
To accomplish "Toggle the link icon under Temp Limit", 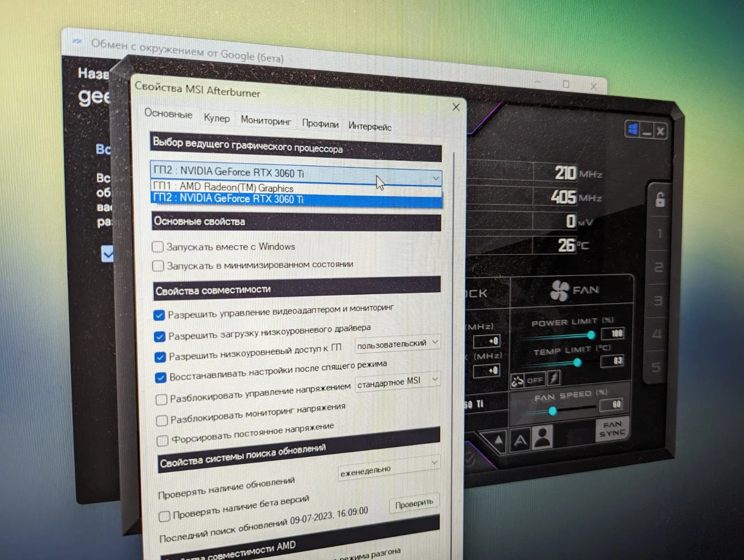I will pyautogui.click(x=518, y=382).
